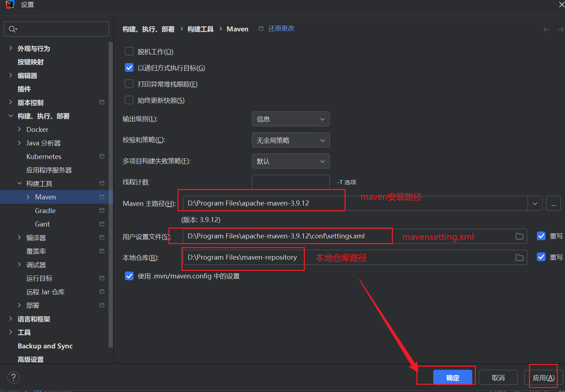Select 插件 in settings tree
The height and width of the screenshot is (392, 565).
coord(24,89)
